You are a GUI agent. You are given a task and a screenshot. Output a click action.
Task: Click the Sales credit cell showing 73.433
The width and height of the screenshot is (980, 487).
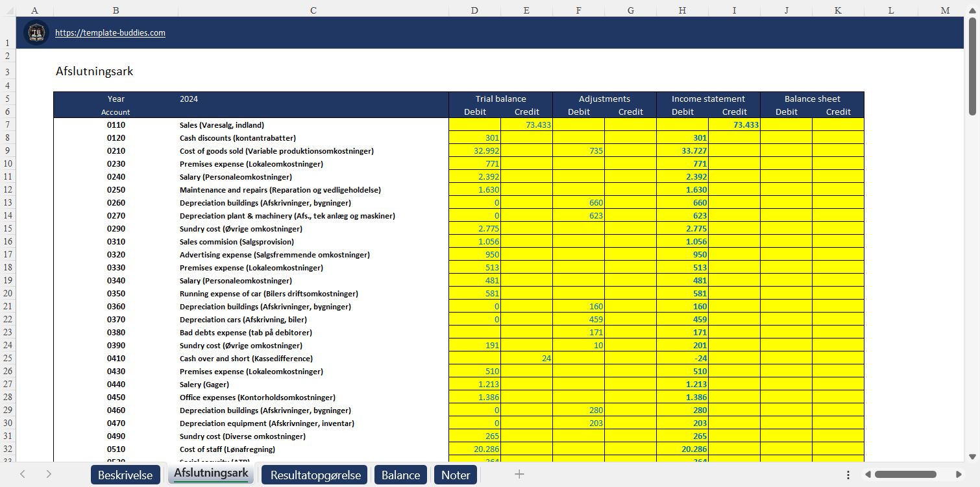point(526,125)
